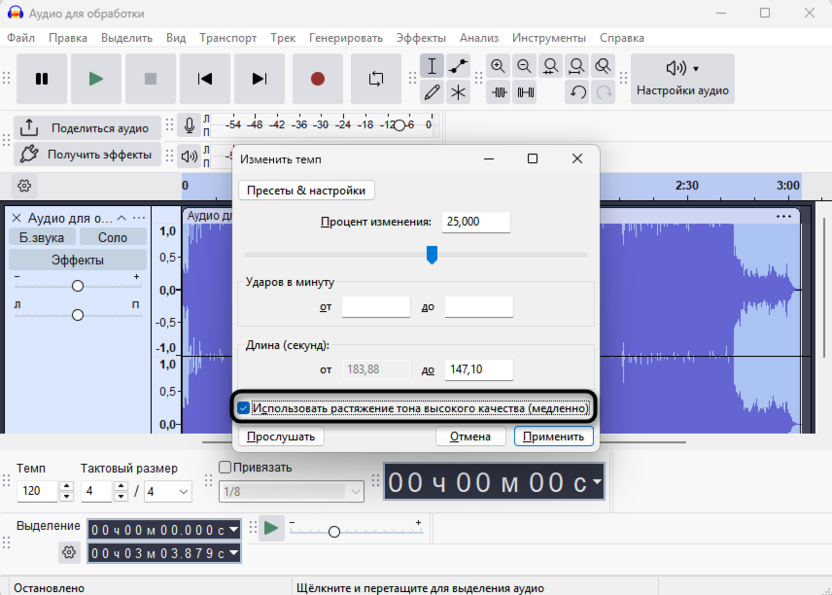Image resolution: width=832 pixels, height=595 pixels.
Task: Toggle the Соло button on track
Action: click(112, 237)
